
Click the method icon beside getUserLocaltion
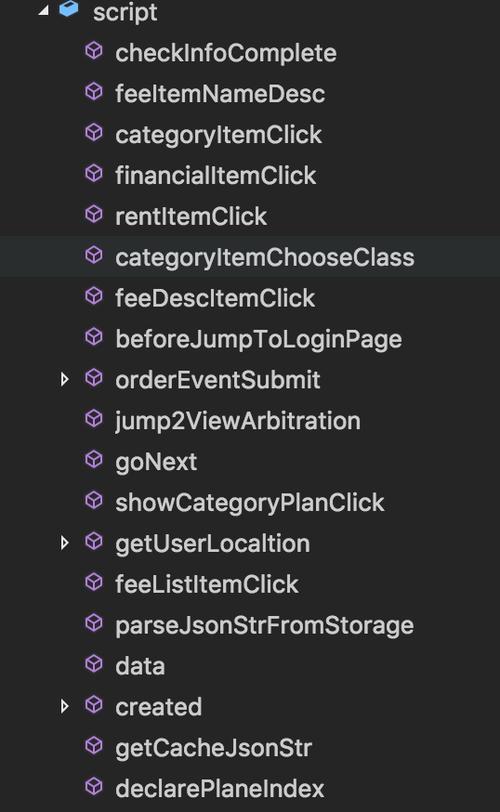click(x=94, y=542)
